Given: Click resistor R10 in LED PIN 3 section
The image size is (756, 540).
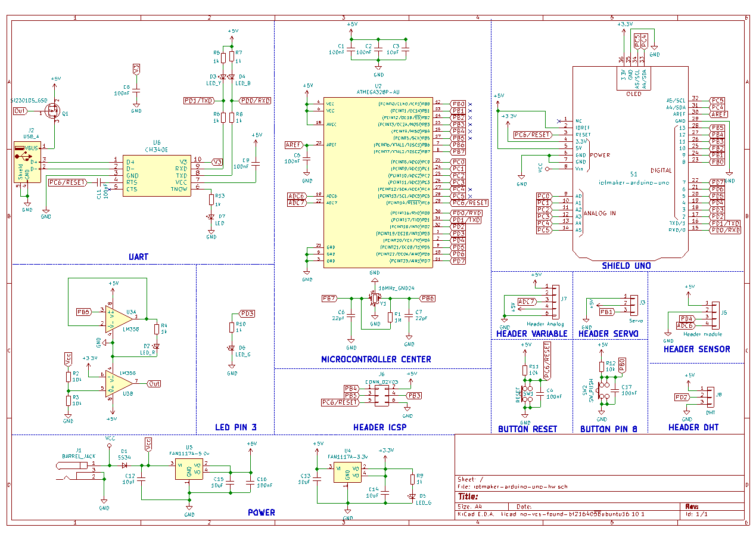Looking at the screenshot, I should 232,327.
